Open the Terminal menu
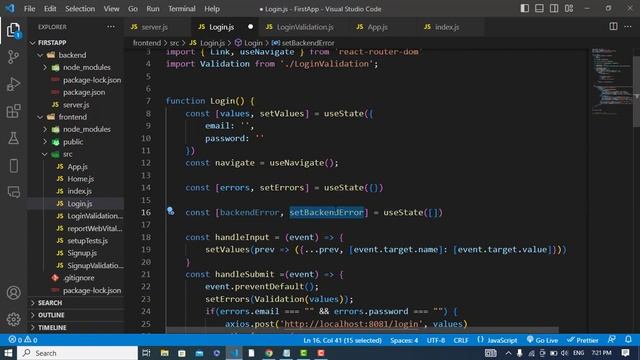 [182, 9]
